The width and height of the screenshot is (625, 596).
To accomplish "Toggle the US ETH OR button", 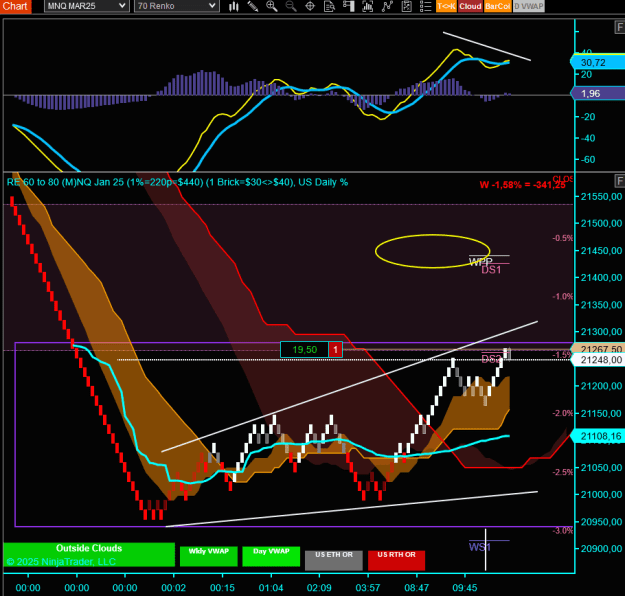I will 334,561.
